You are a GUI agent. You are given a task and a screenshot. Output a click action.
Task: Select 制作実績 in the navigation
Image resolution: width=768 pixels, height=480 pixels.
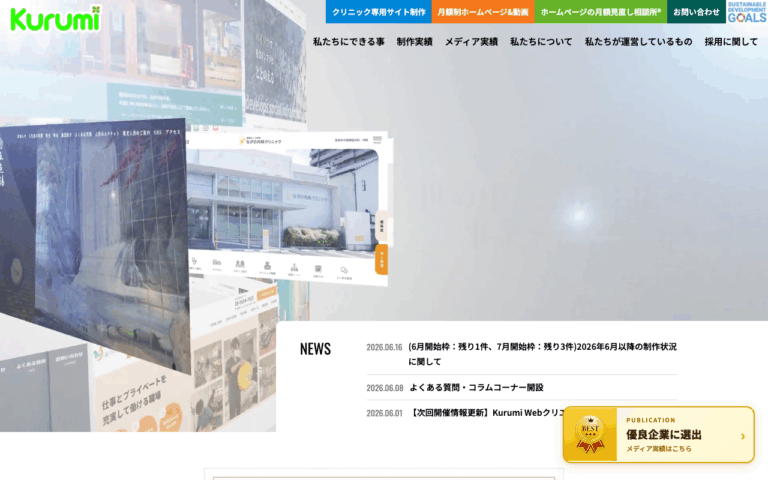point(414,42)
